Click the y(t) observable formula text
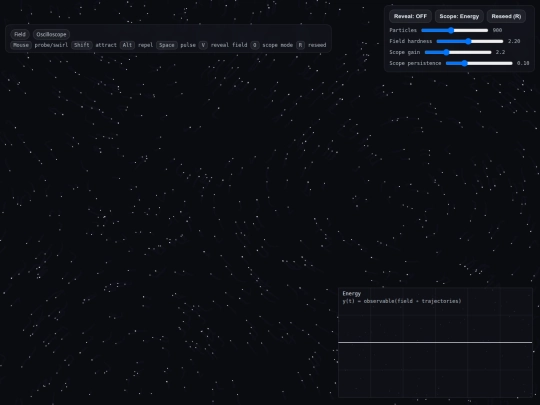The width and height of the screenshot is (540, 405). pyautogui.click(x=402, y=301)
